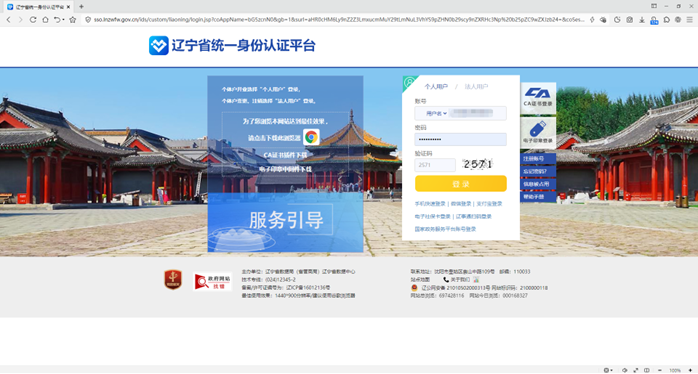Click the 电子印章 plugin download link

(x=285, y=169)
